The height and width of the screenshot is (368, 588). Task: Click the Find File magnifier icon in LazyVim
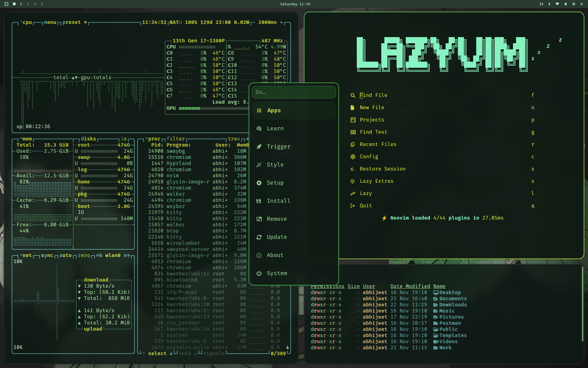(x=353, y=95)
